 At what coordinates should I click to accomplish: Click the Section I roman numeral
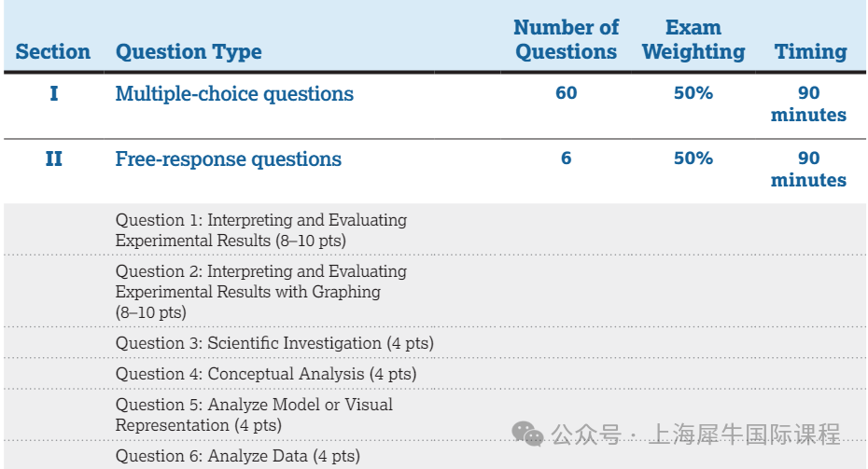53,93
